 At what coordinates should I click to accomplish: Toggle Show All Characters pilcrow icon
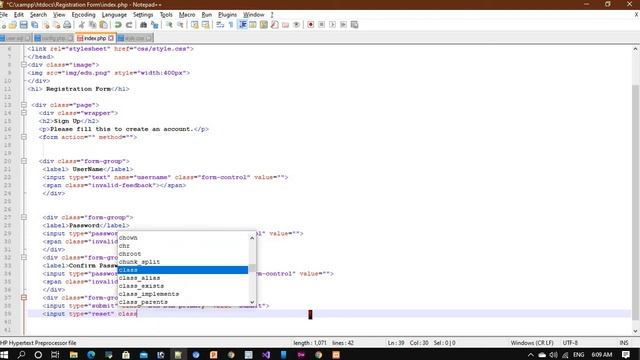point(231,25)
